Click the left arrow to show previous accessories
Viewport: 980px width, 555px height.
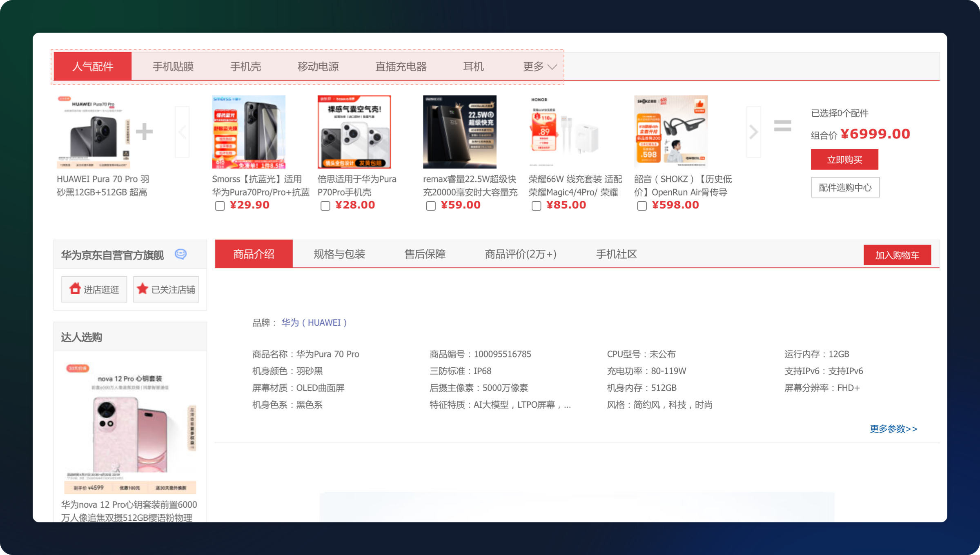click(182, 132)
